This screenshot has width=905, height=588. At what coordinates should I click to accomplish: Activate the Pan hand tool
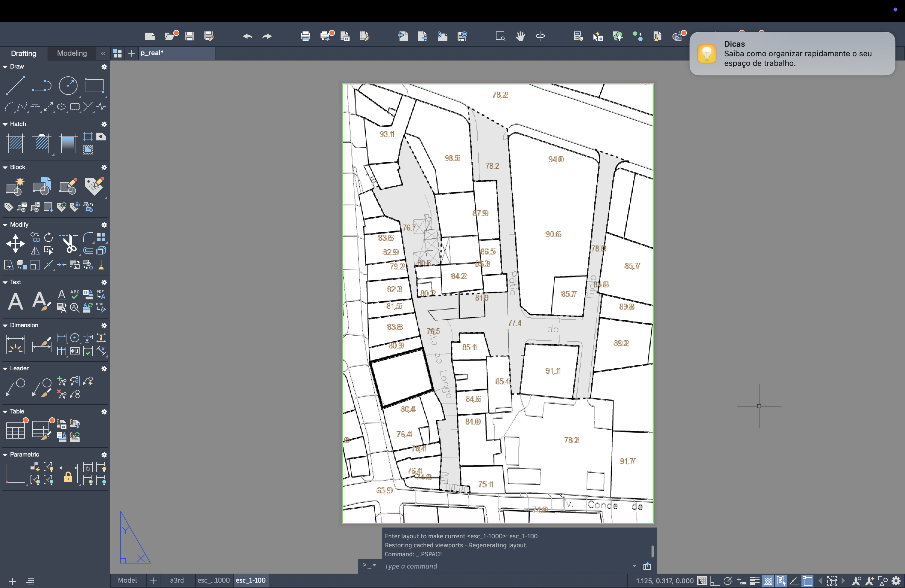[x=520, y=36]
